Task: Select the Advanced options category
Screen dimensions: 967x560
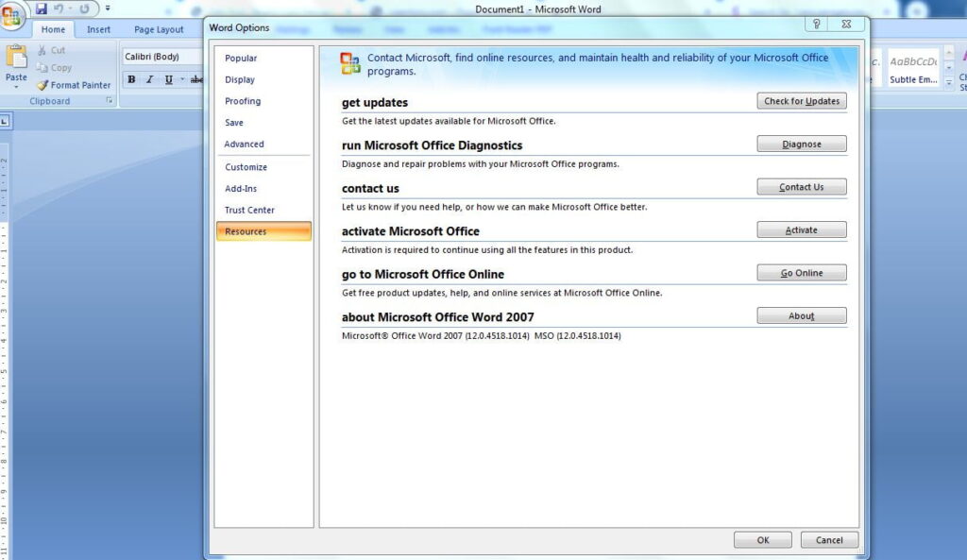Action: [264, 144]
